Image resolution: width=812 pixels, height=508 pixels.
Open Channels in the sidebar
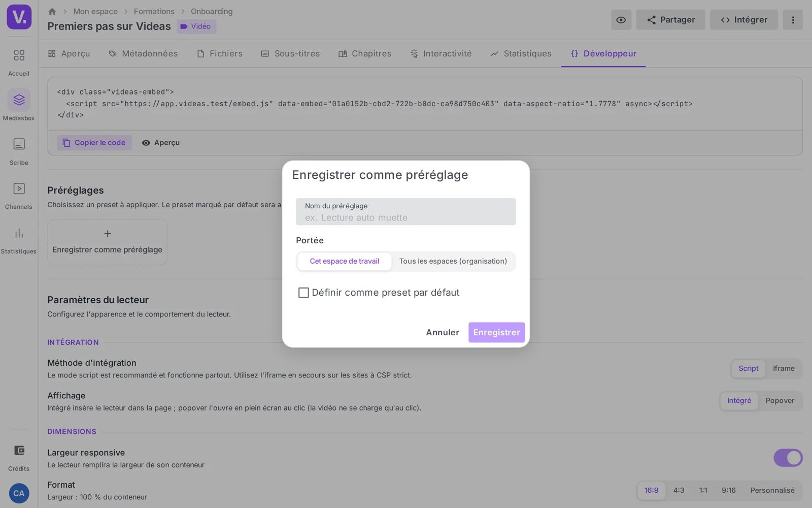pyautogui.click(x=19, y=196)
